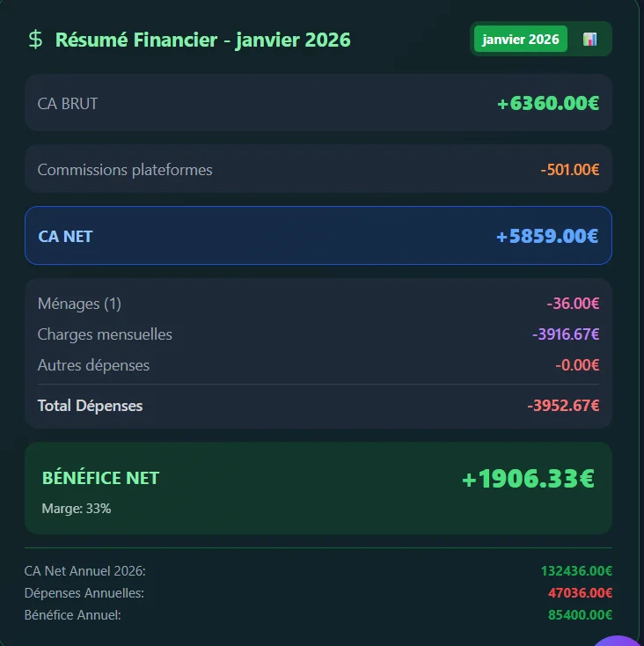This screenshot has height=646, width=644.
Task: Click the -501.00€ commissions value
Action: coord(570,169)
